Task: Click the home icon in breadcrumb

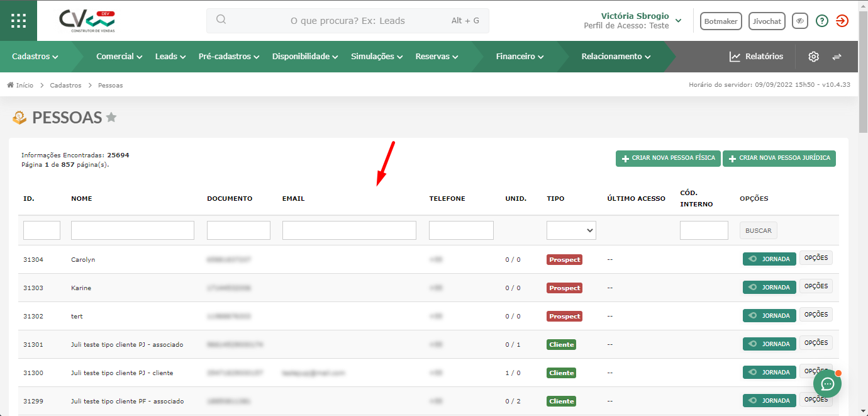Action: (x=11, y=85)
